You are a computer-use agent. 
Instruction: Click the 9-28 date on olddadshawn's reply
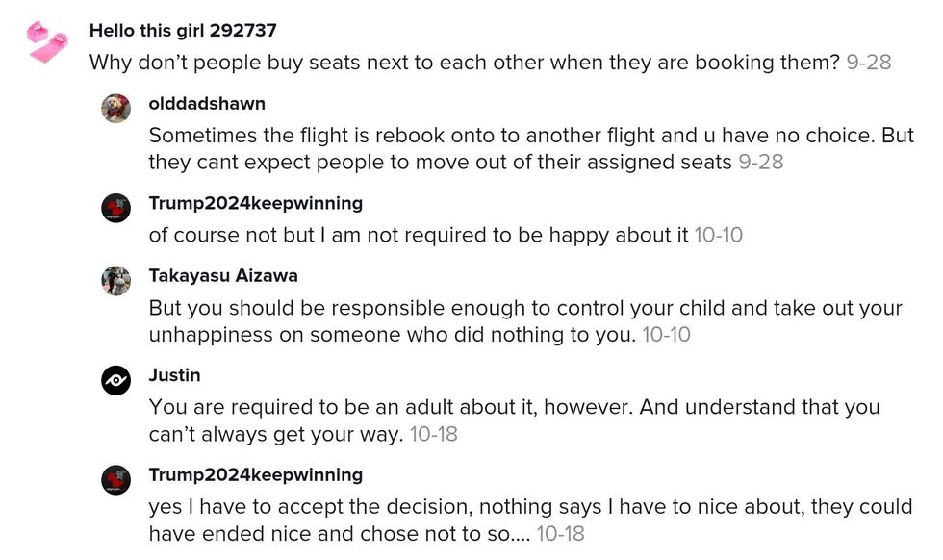(760, 162)
